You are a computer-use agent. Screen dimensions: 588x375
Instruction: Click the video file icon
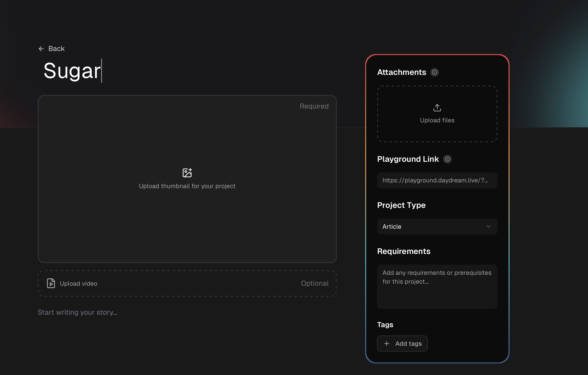click(x=51, y=283)
